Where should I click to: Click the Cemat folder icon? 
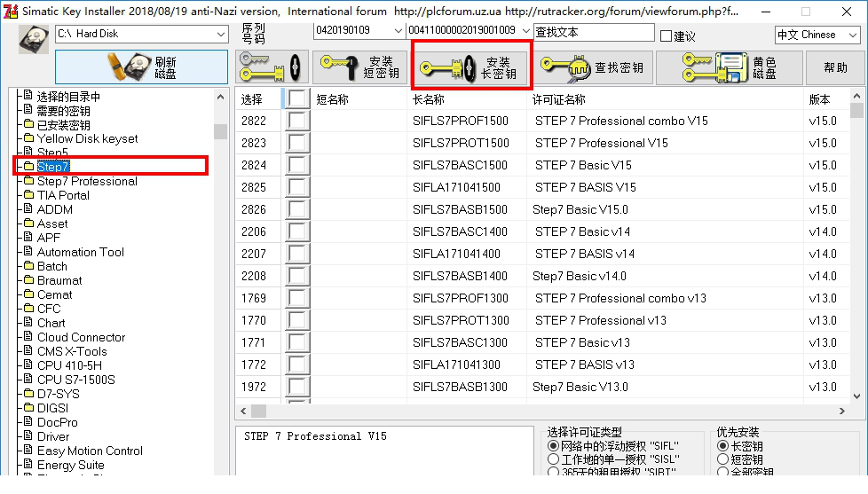point(28,294)
